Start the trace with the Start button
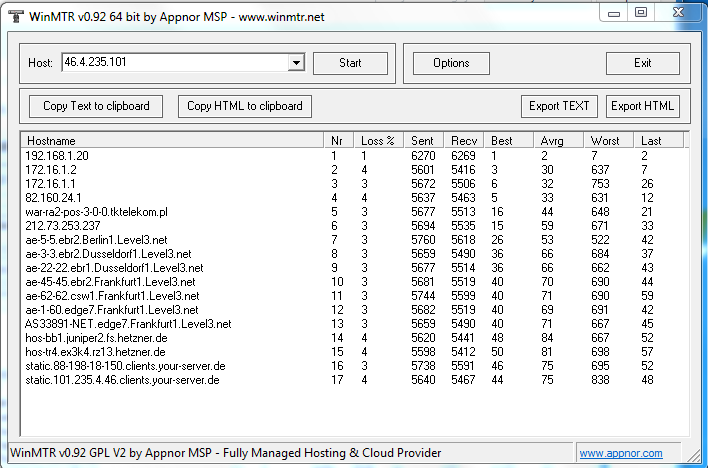Image resolution: width=708 pixels, height=468 pixels. click(350, 63)
